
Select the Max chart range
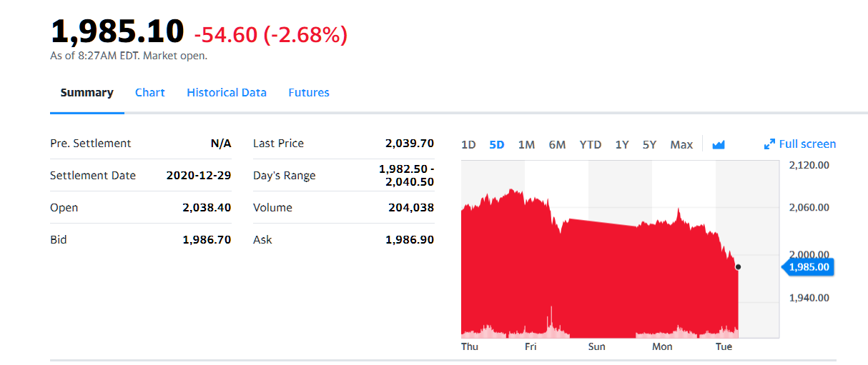click(681, 145)
